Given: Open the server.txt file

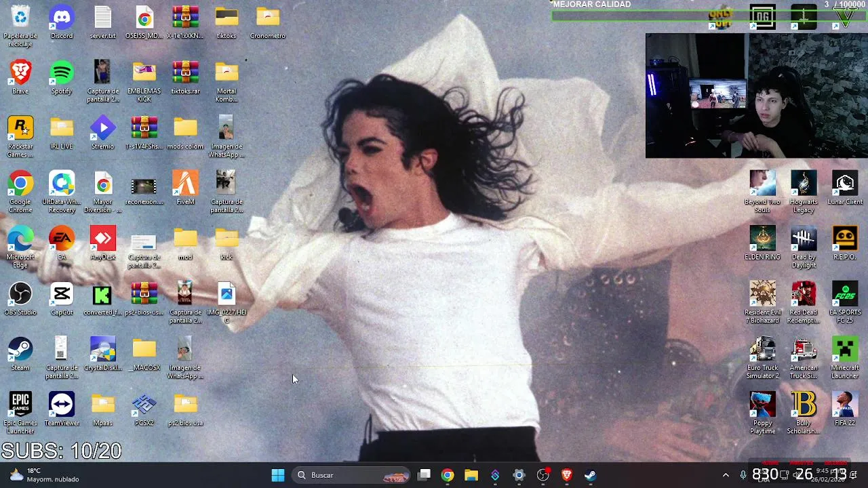Looking at the screenshot, I should pyautogui.click(x=102, y=22).
